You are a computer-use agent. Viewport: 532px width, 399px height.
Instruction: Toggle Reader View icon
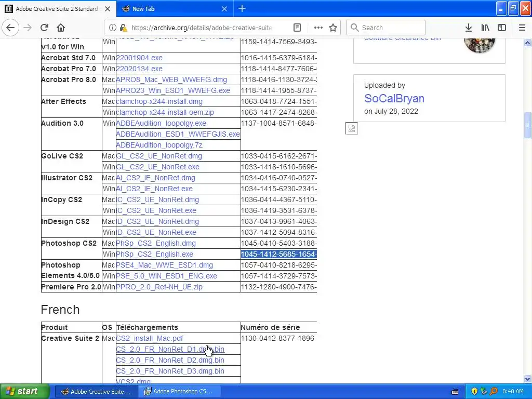pos(297,28)
